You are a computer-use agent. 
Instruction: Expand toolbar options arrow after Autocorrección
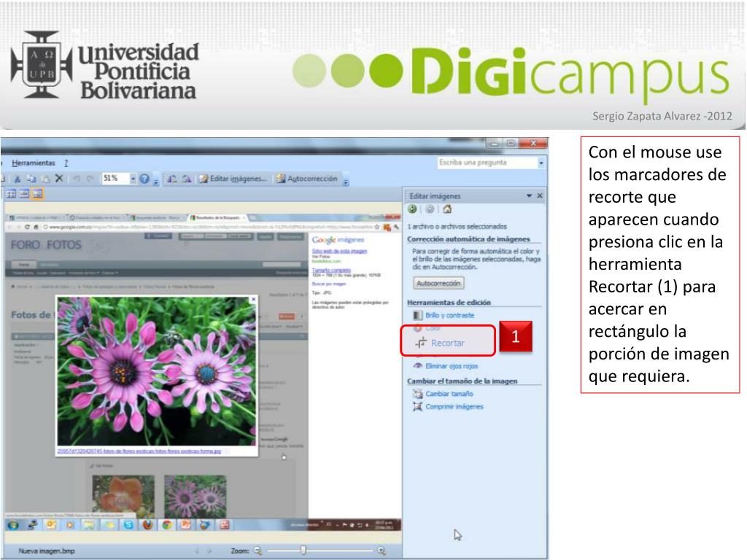pos(347,181)
